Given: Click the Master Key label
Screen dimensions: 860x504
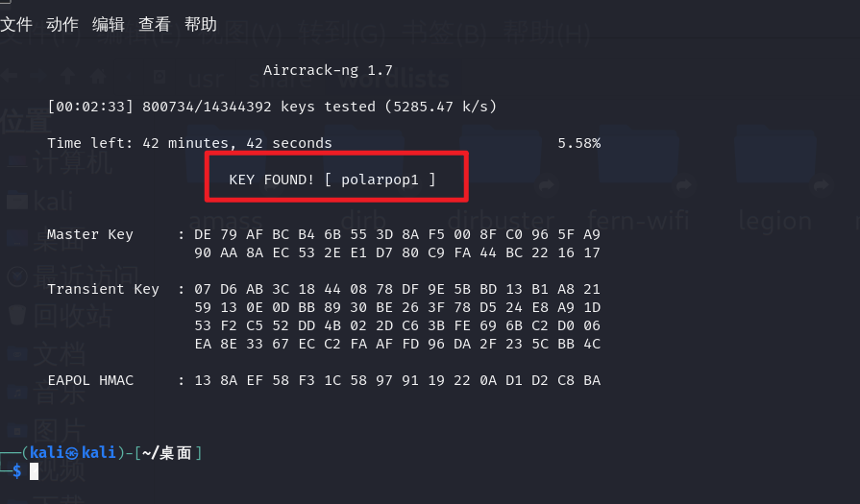Looking at the screenshot, I should coord(90,234).
